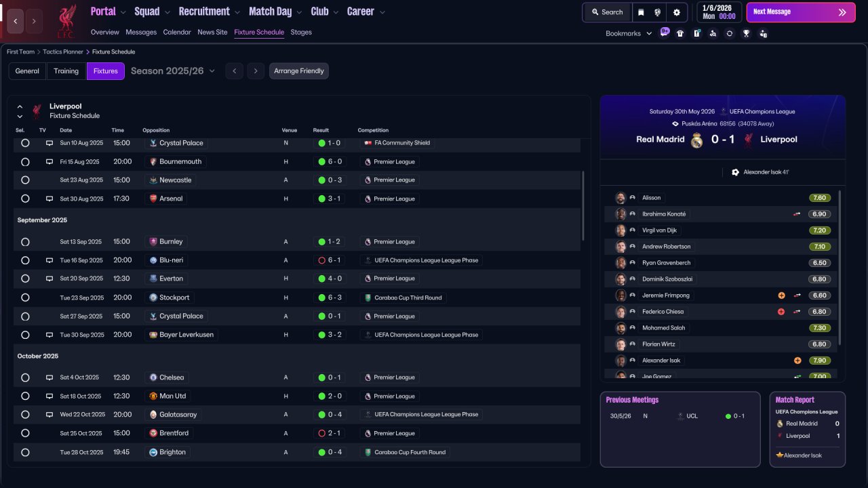
Task: Go to the next season arrow
Action: tap(255, 71)
